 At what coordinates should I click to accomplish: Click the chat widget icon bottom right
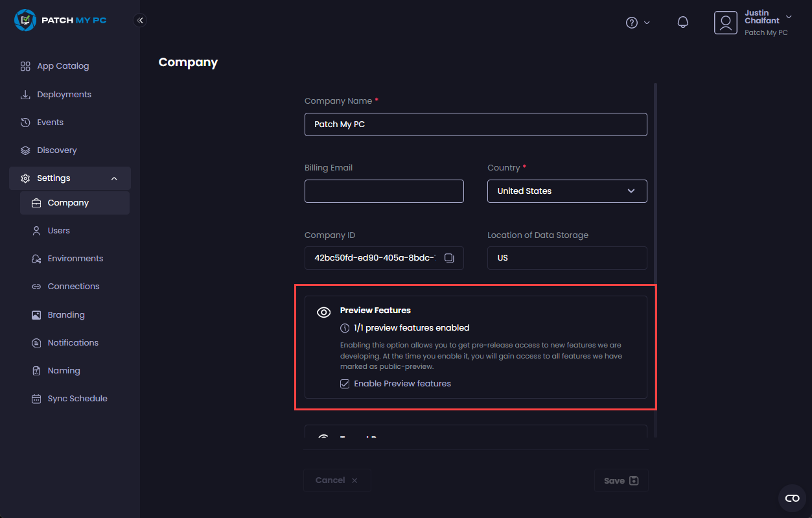[792, 498]
